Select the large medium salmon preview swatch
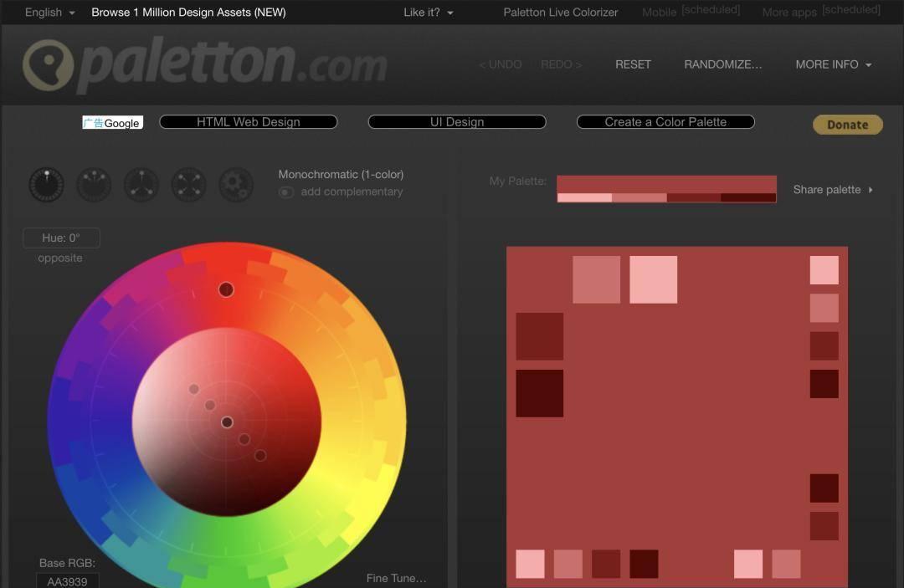 click(x=597, y=279)
